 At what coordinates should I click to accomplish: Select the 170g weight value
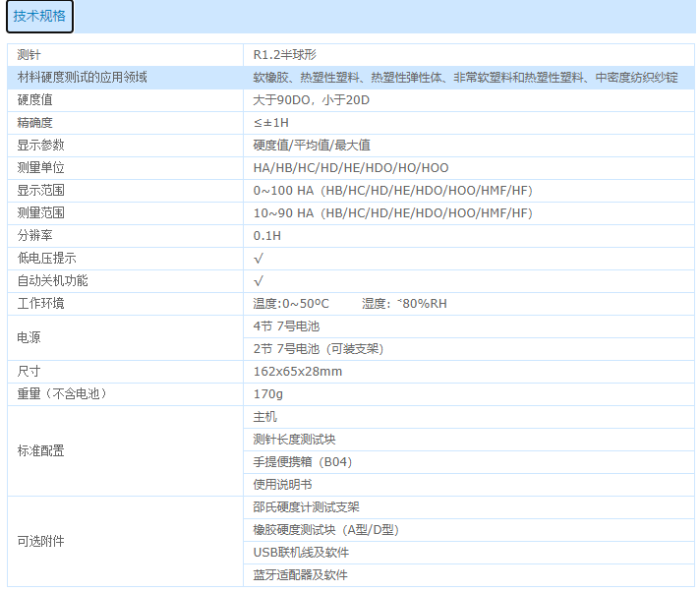coord(268,394)
